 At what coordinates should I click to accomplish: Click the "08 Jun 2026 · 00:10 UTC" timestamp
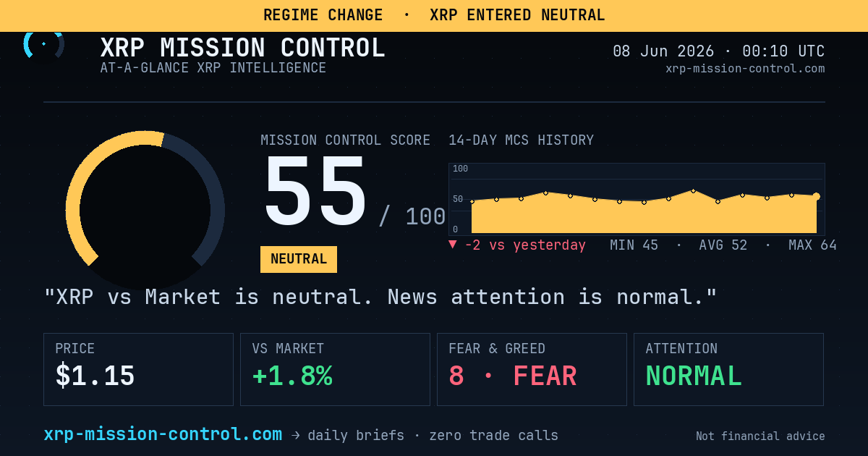[719, 51]
